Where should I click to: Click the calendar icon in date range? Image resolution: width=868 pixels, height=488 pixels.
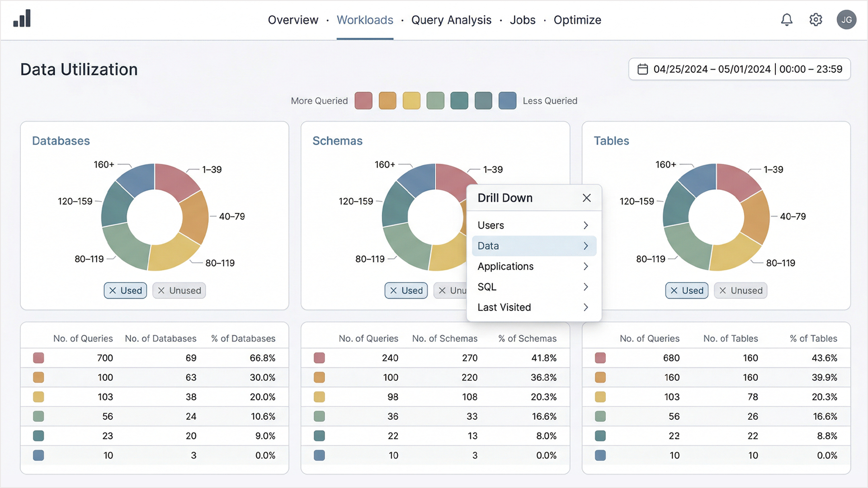tap(642, 69)
